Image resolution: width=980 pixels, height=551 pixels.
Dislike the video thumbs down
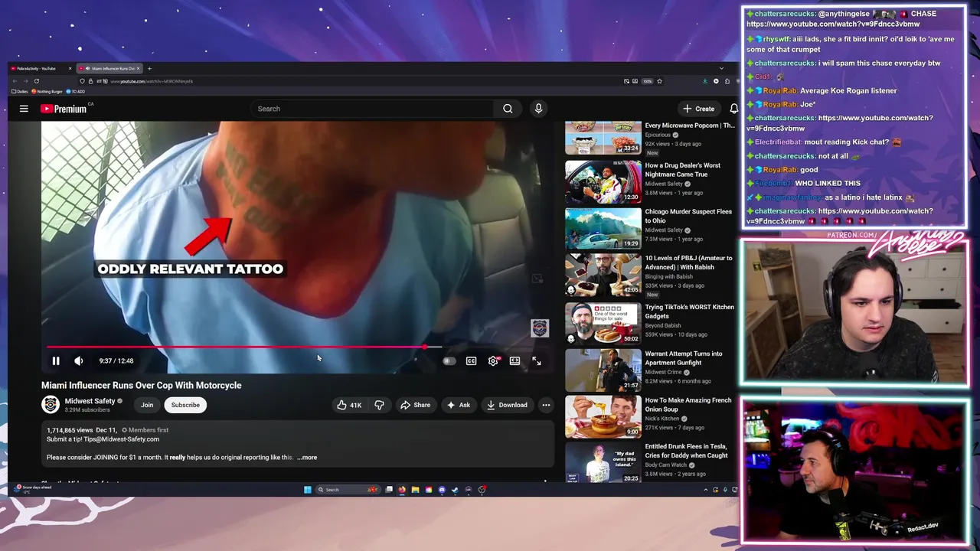[379, 405]
